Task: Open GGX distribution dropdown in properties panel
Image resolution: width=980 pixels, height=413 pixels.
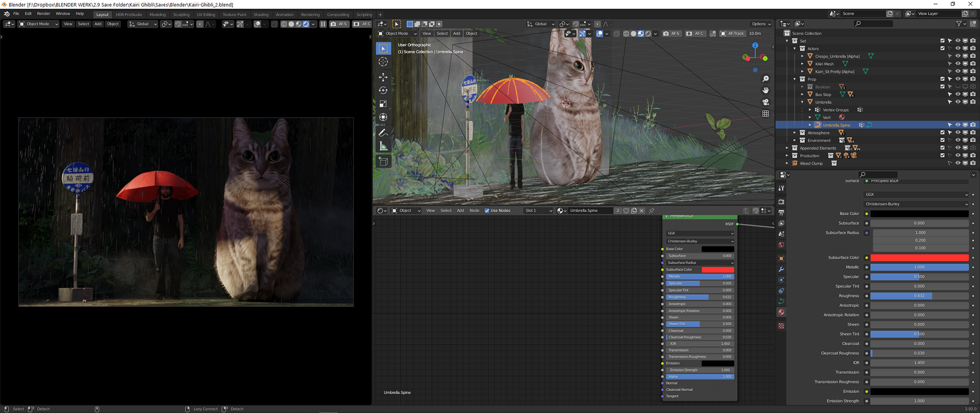Action: [x=916, y=194]
